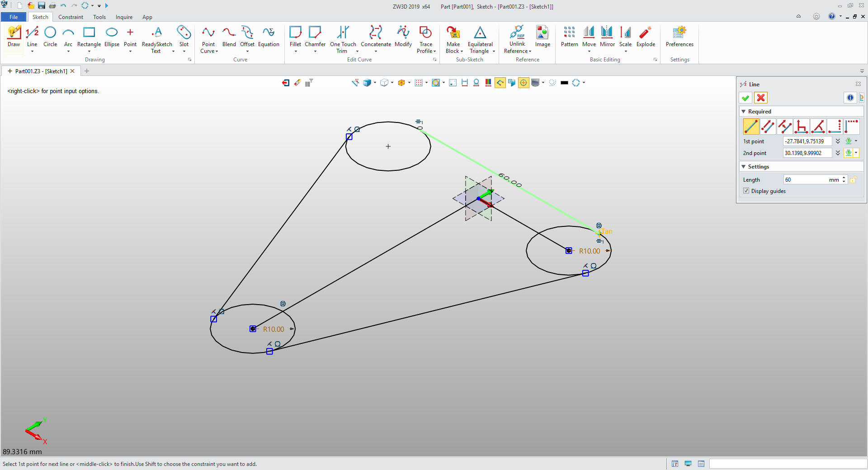Collapse the Settings section
This screenshot has width=868, height=470.
click(x=744, y=167)
